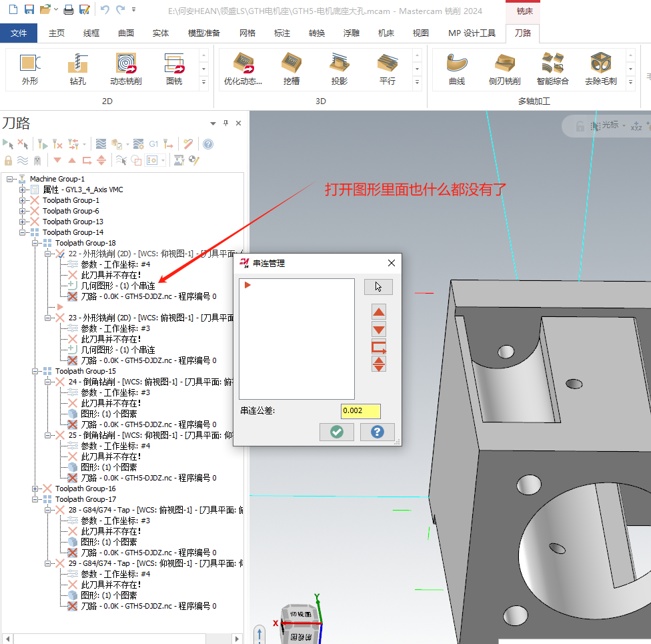Open the 智能综合 multiaxis toolpath
Image resolution: width=651 pixels, height=644 pixels.
[x=552, y=69]
